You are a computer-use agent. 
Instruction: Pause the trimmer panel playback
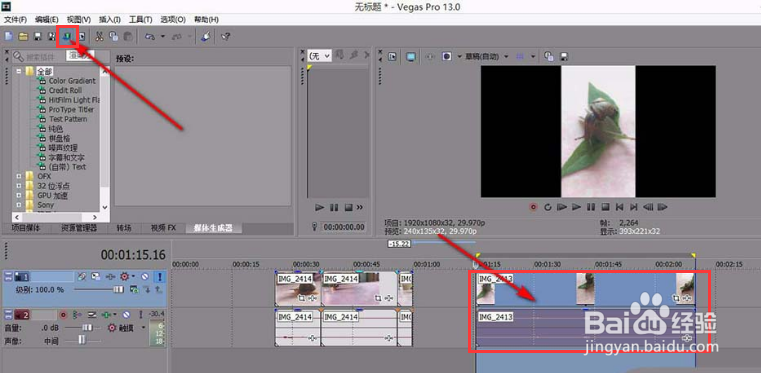point(334,208)
